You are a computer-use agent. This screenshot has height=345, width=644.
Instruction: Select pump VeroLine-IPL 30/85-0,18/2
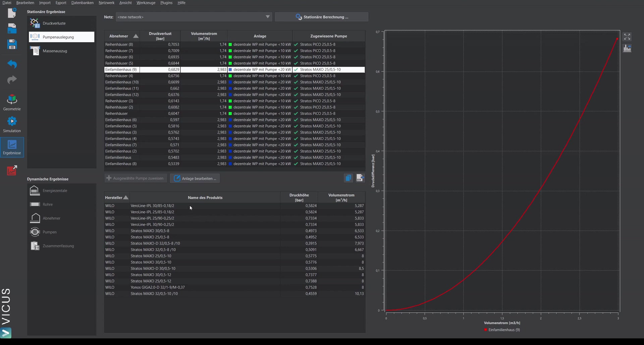click(234, 206)
